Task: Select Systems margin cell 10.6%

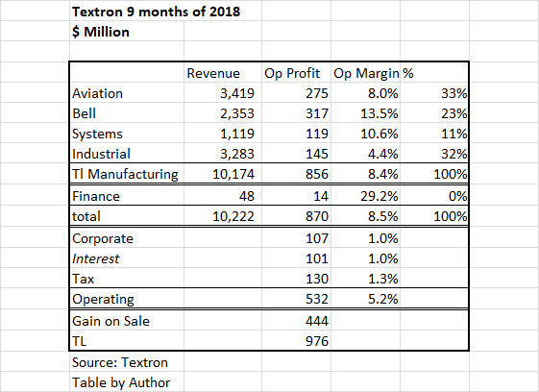Action: (x=366, y=134)
